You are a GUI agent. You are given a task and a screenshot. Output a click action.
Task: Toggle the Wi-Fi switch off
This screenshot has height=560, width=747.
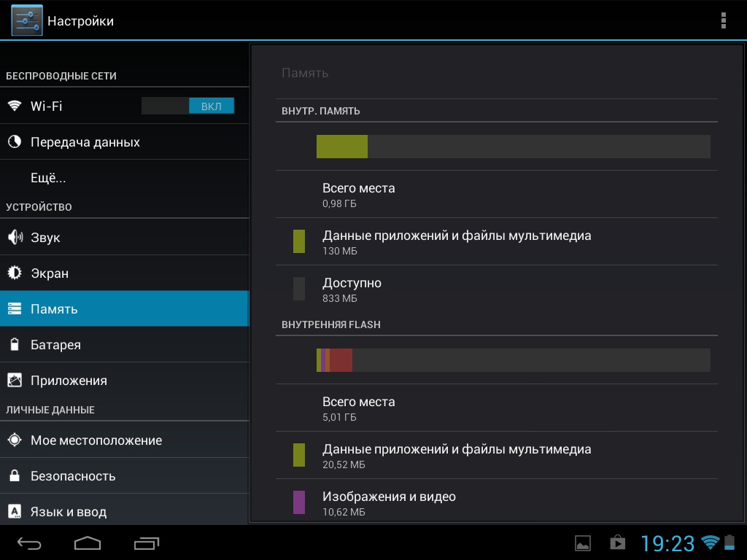click(187, 106)
